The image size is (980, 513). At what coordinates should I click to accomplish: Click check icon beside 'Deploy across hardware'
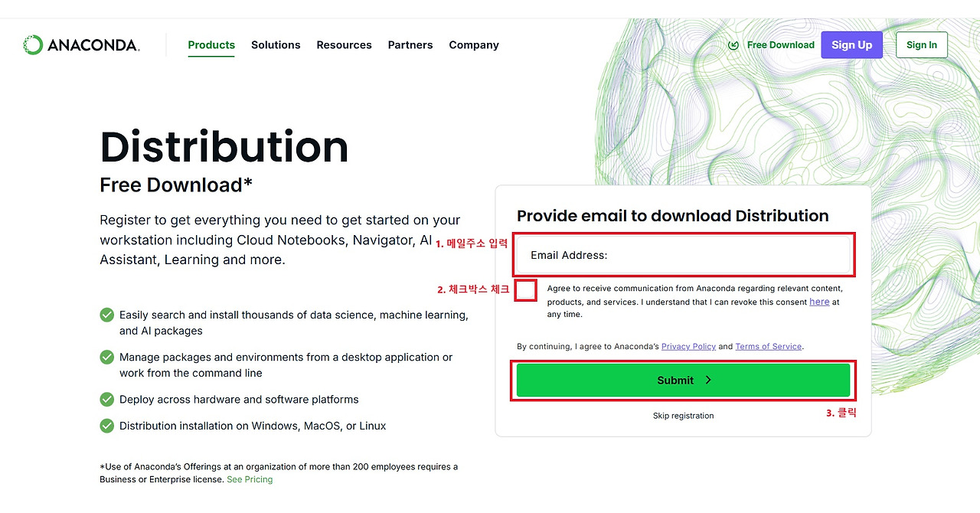pos(107,399)
